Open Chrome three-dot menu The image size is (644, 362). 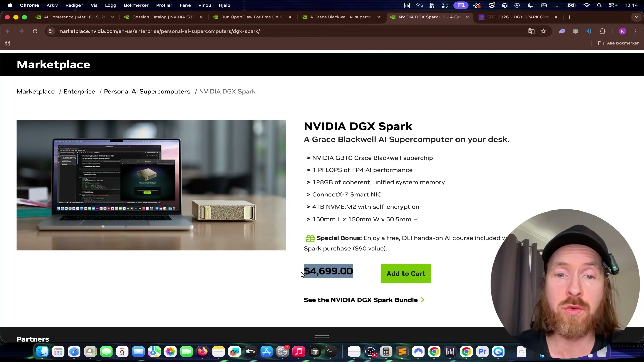(636, 31)
